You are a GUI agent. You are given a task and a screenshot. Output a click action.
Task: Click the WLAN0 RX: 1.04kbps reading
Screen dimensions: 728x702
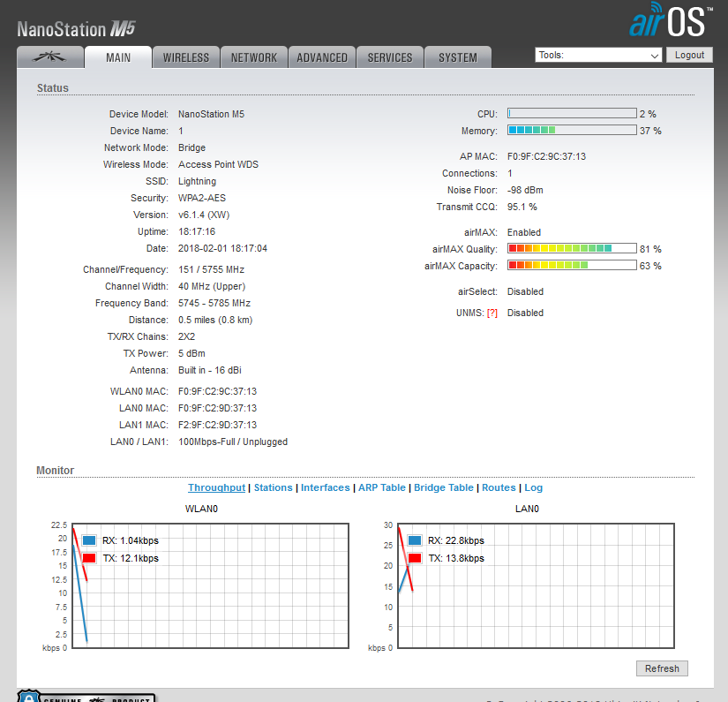point(131,540)
